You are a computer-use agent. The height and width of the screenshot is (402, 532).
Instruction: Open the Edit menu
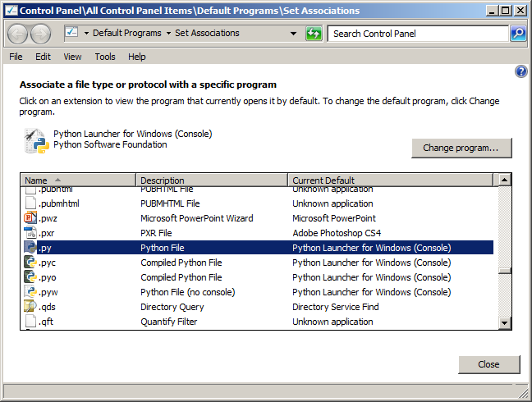click(43, 57)
